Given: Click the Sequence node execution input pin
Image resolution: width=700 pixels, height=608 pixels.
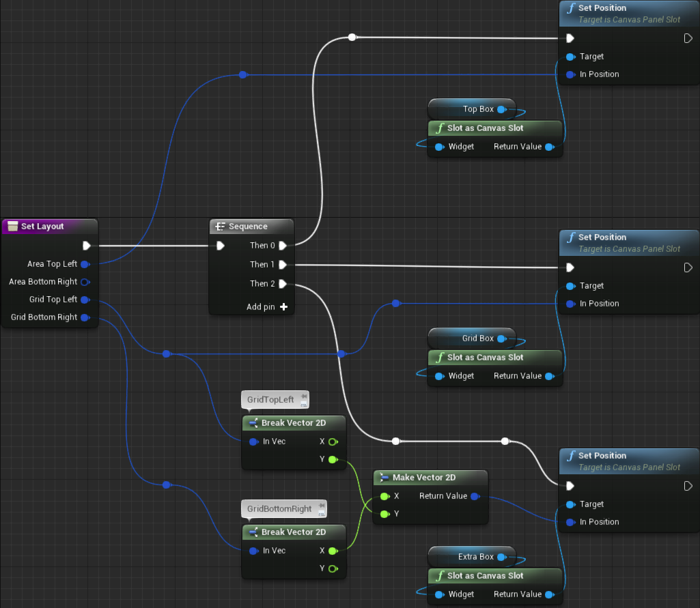Looking at the screenshot, I should click(x=221, y=246).
